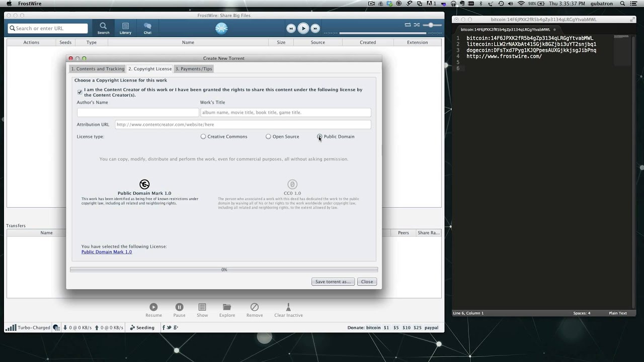Open the Apple menu
This screenshot has height=362, width=644.
9,4
